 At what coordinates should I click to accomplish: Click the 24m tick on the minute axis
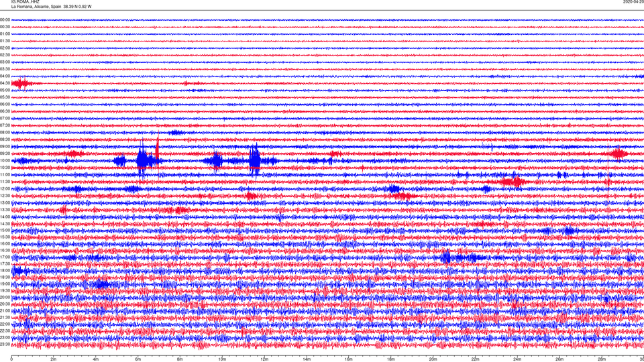(x=517, y=359)
